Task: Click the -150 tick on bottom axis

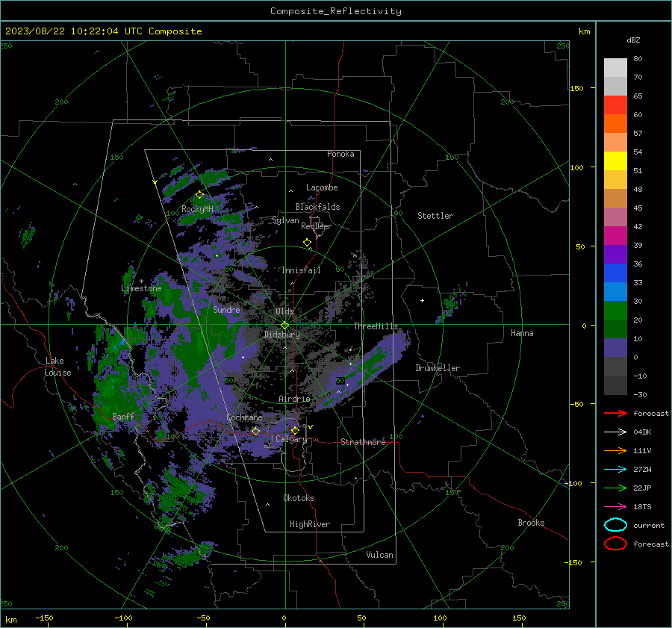Action: [x=44, y=618]
